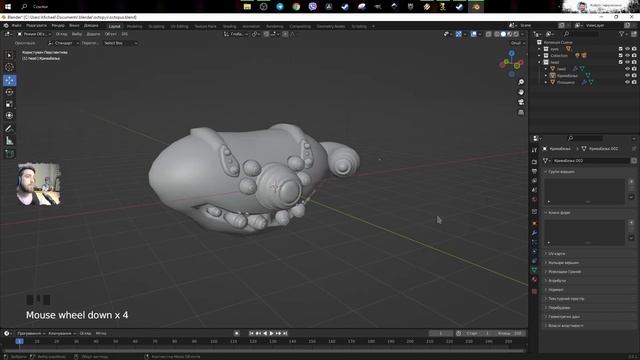Select the Select Box tool in left toolbar

click(9, 55)
